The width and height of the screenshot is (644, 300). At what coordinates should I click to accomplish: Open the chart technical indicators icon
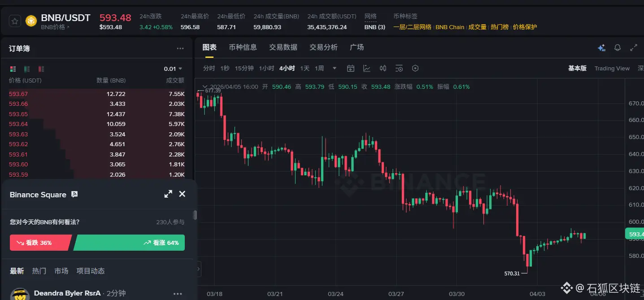point(367,68)
